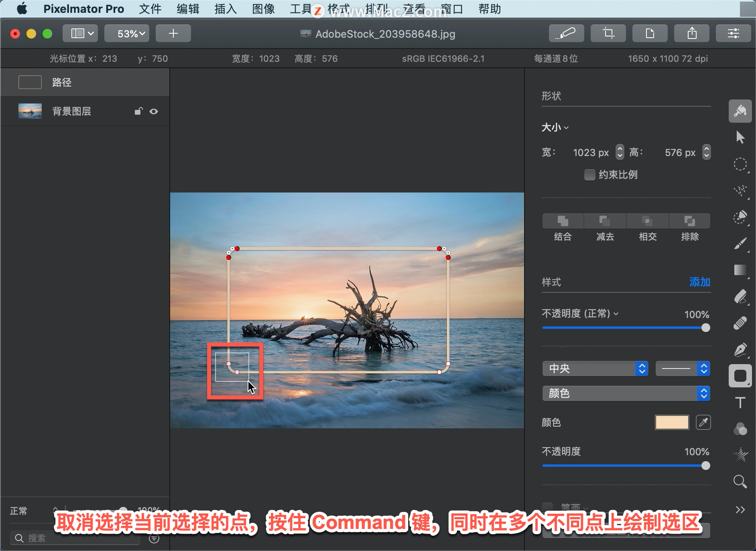Select the magic wand selection tool
Screen dimensions: 756x551
click(740, 190)
